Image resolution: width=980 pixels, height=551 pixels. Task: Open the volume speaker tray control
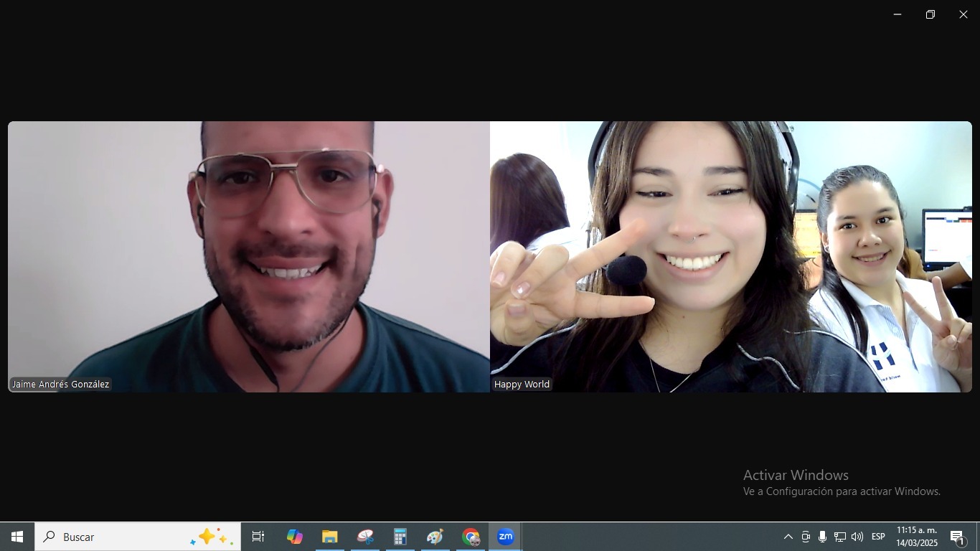click(857, 537)
